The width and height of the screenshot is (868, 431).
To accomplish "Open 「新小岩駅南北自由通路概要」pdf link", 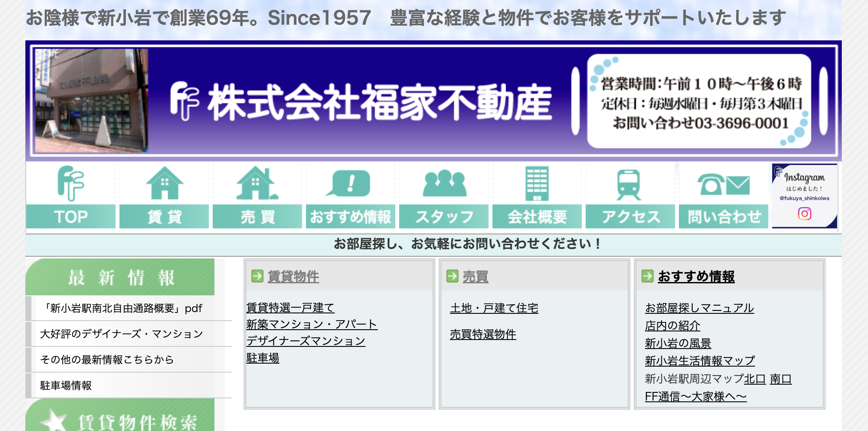I will [121, 308].
